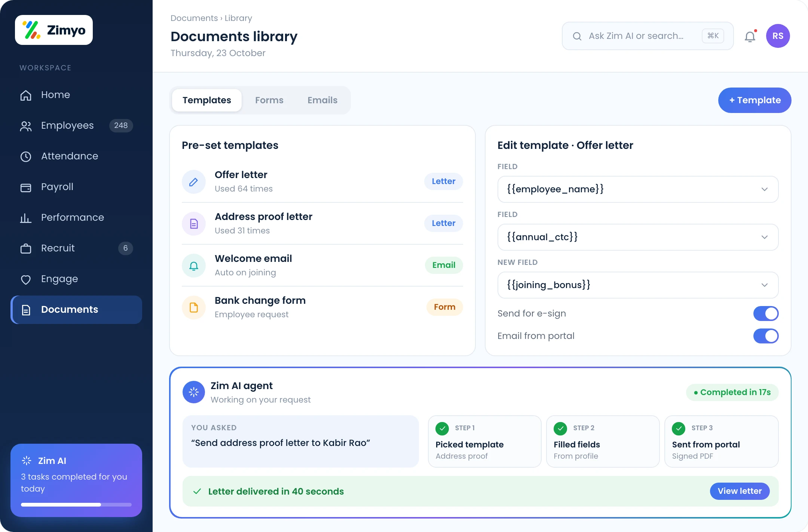Click the Bank change form file icon
Screen dimensions: 808x532
click(194, 308)
